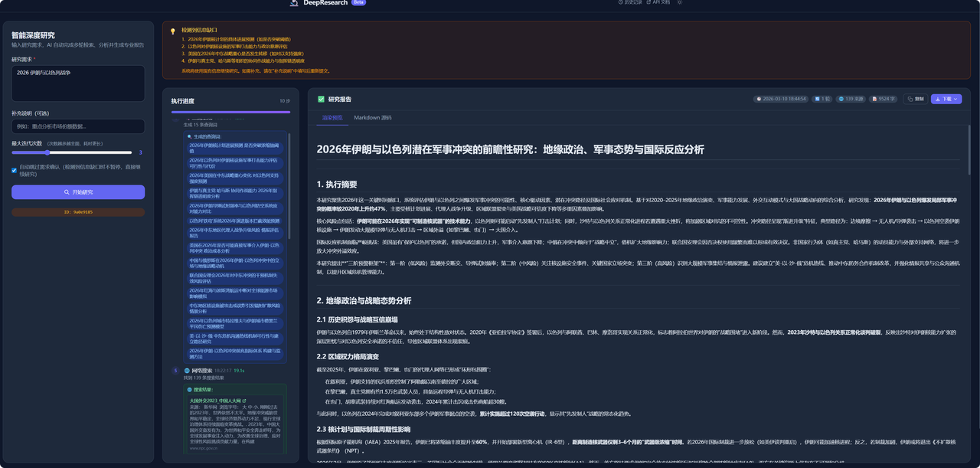Click the www.npc.gov.cn source URL
The image size is (980, 468).
(x=204, y=447)
